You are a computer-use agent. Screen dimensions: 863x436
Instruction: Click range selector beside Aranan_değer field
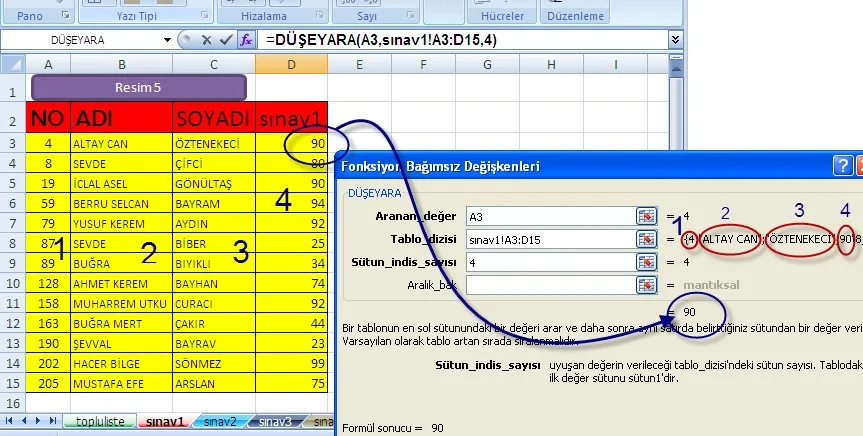pyautogui.click(x=646, y=215)
